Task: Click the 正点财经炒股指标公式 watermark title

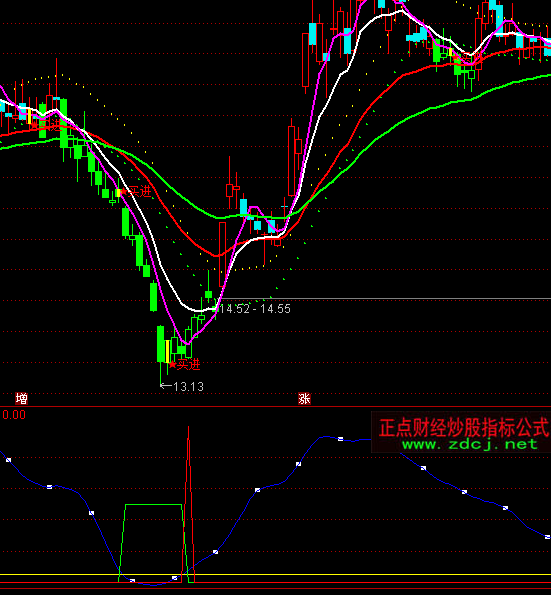Action: (x=464, y=427)
